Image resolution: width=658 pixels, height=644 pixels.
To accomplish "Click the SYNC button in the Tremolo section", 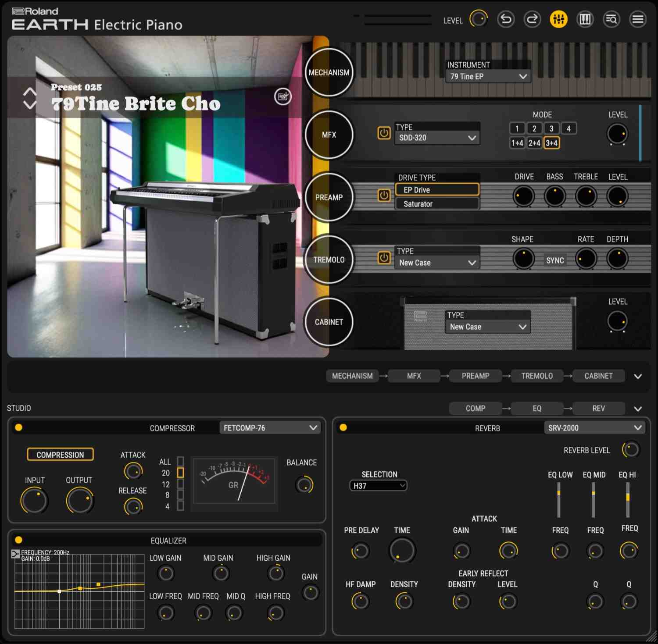I will coord(554,260).
